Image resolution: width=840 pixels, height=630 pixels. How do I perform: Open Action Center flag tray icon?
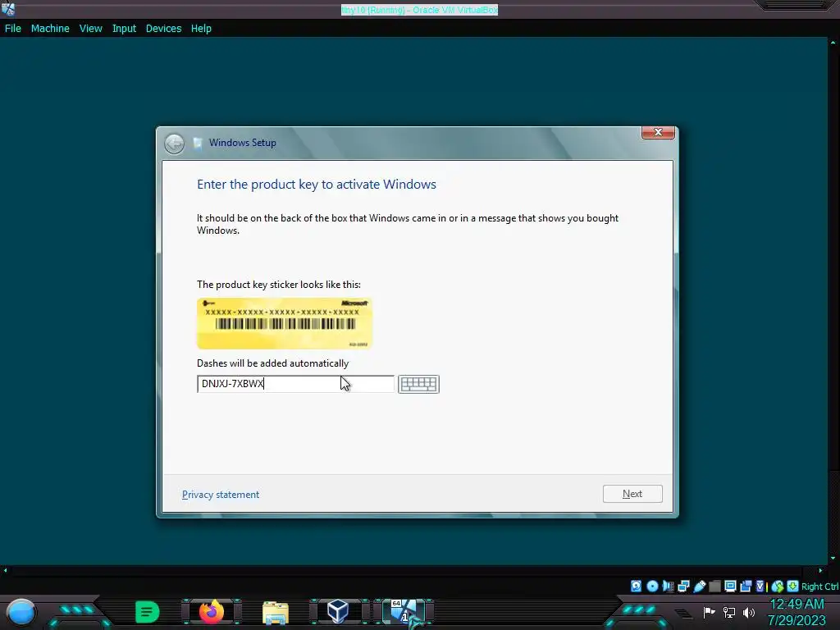point(710,612)
